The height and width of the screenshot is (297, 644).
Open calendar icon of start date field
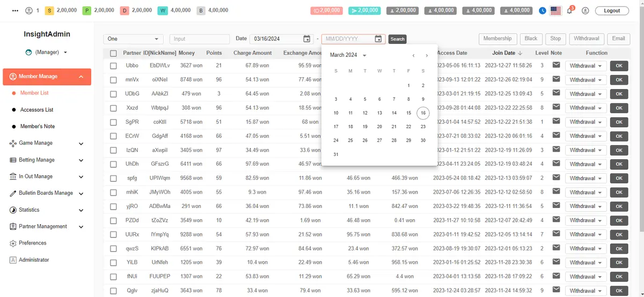click(x=306, y=39)
